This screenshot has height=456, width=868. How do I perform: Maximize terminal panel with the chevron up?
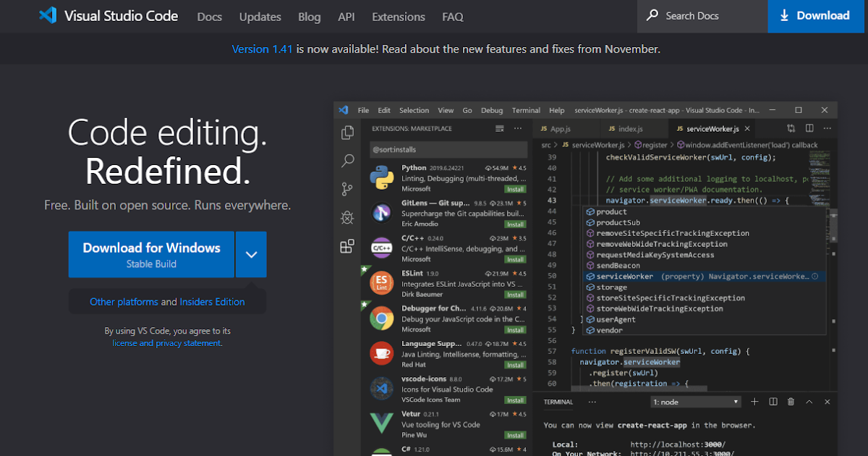click(x=809, y=402)
